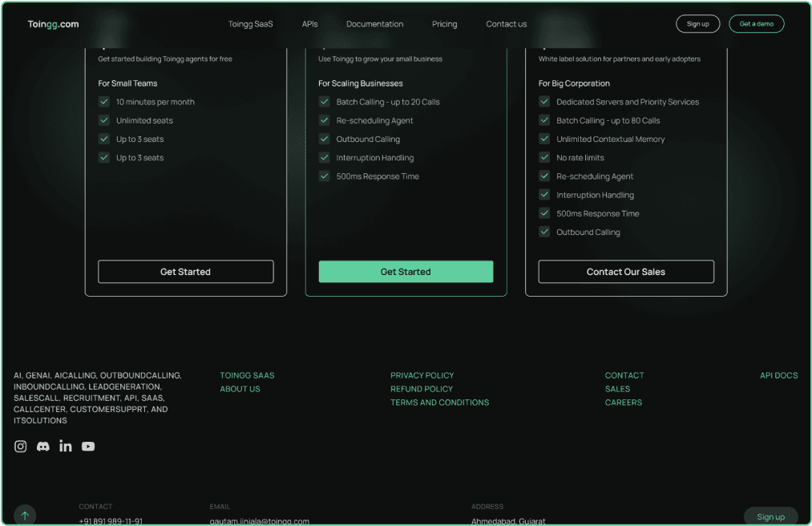Click checkmark beside Outbound Calling in Scaling plan

point(324,139)
